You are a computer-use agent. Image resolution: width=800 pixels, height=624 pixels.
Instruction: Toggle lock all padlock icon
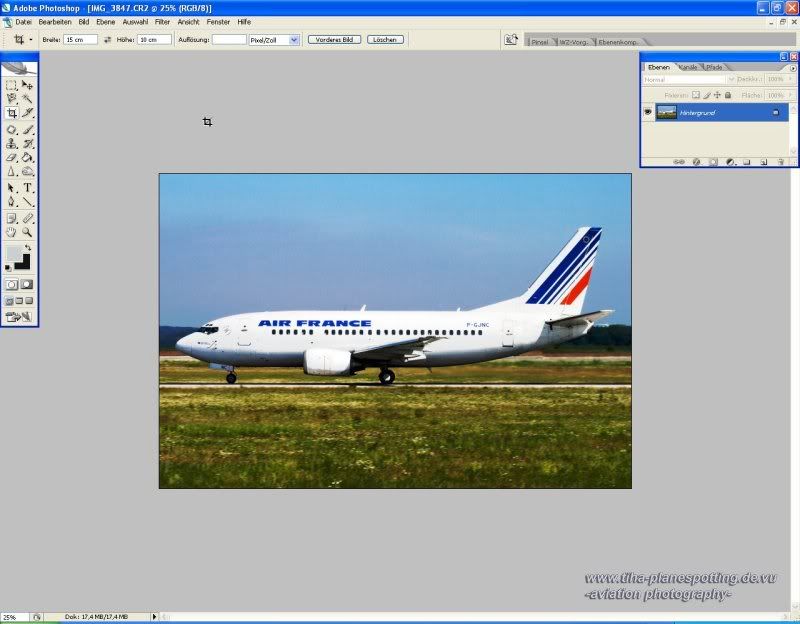coord(728,95)
